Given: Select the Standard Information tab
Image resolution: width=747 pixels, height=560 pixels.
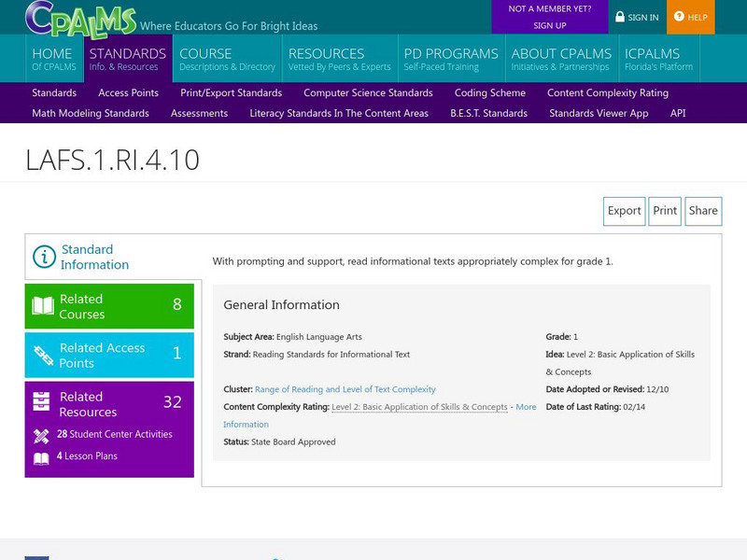Looking at the screenshot, I should tap(113, 257).
